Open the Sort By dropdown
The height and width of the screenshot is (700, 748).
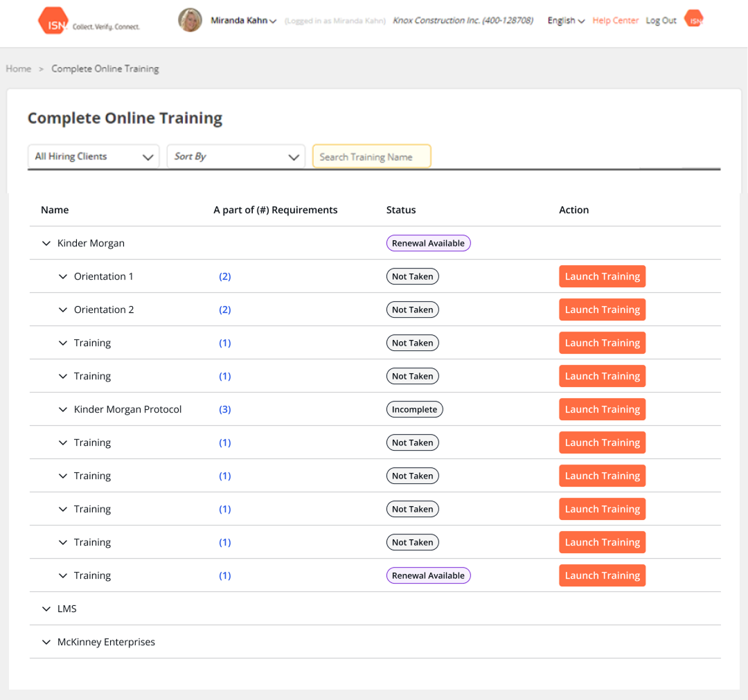236,156
